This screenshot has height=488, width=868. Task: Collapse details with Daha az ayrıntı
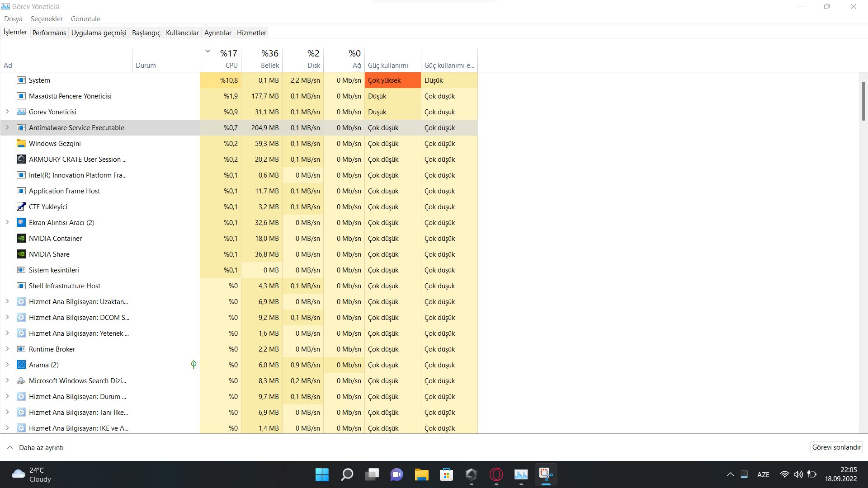click(x=36, y=447)
